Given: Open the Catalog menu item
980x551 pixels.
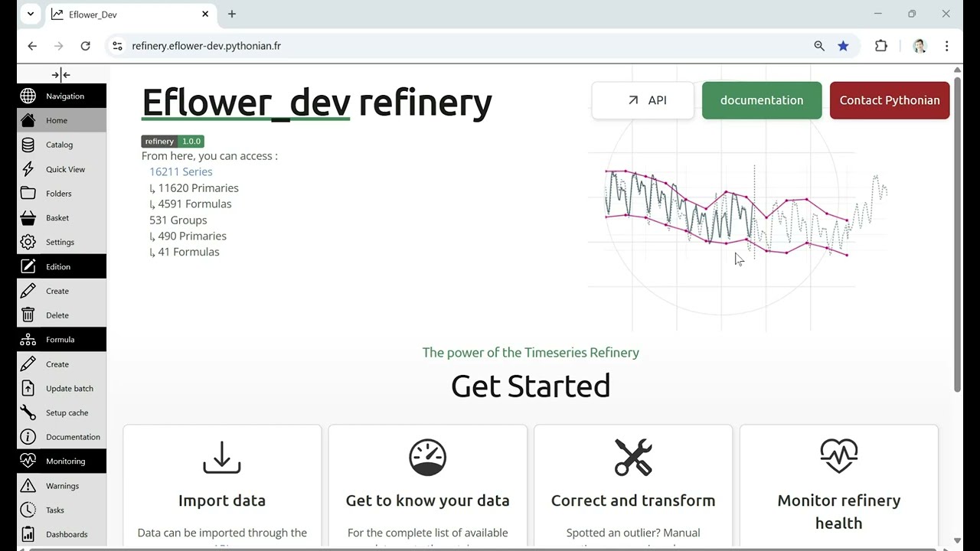Looking at the screenshot, I should 60,145.
